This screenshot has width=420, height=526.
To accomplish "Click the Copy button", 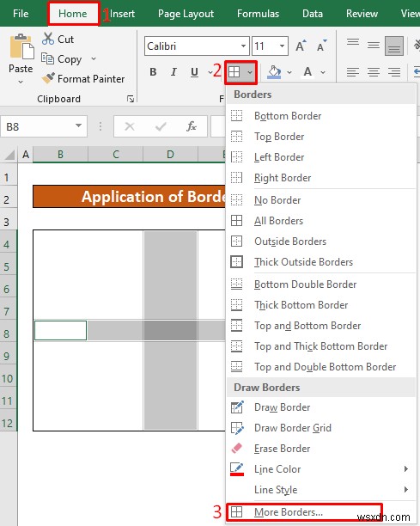I will pos(62,59).
